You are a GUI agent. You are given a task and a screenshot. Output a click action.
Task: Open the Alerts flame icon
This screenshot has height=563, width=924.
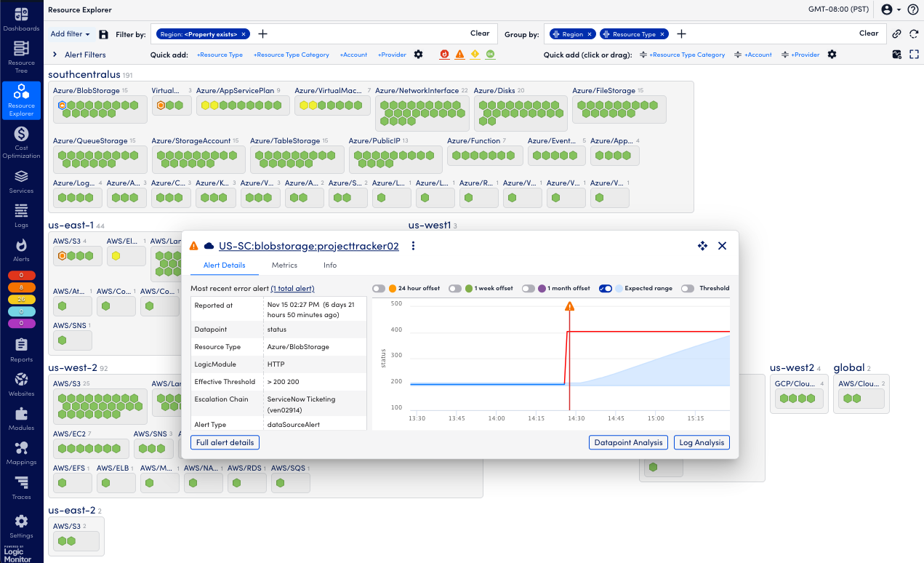click(x=21, y=246)
